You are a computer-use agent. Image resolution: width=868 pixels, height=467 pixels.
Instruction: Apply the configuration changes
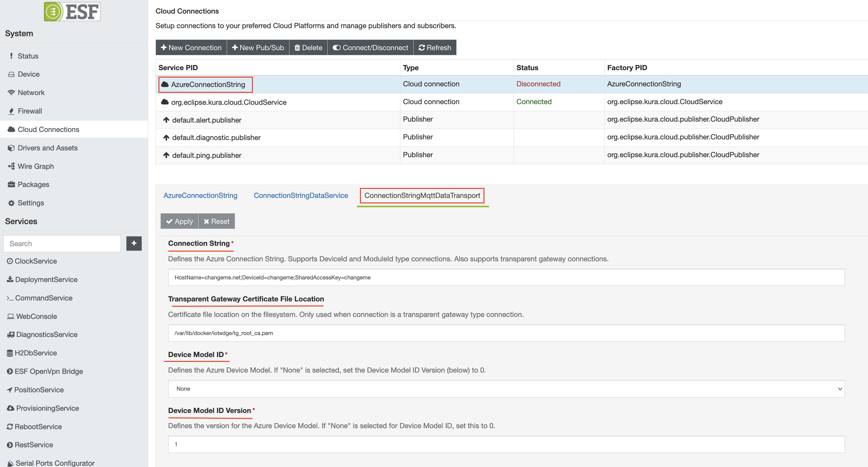coord(179,221)
